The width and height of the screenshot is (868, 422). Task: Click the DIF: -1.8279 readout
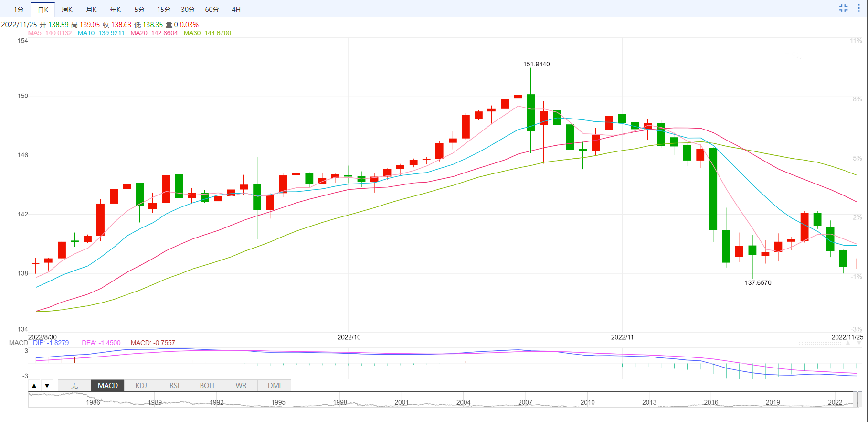point(51,343)
